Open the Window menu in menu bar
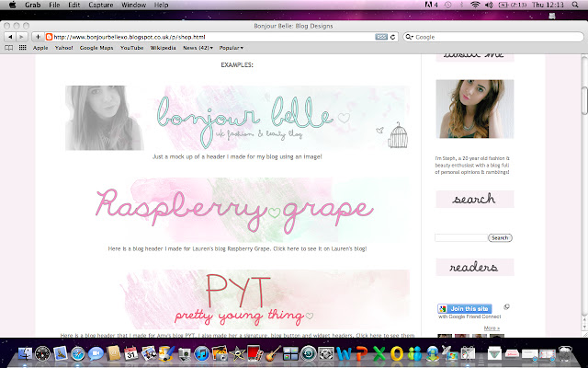Screen dimensions: 588x368 pos(133,5)
